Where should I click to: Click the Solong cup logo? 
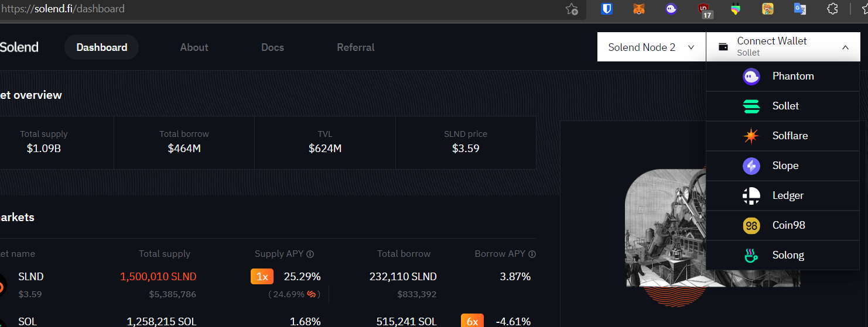(x=751, y=255)
